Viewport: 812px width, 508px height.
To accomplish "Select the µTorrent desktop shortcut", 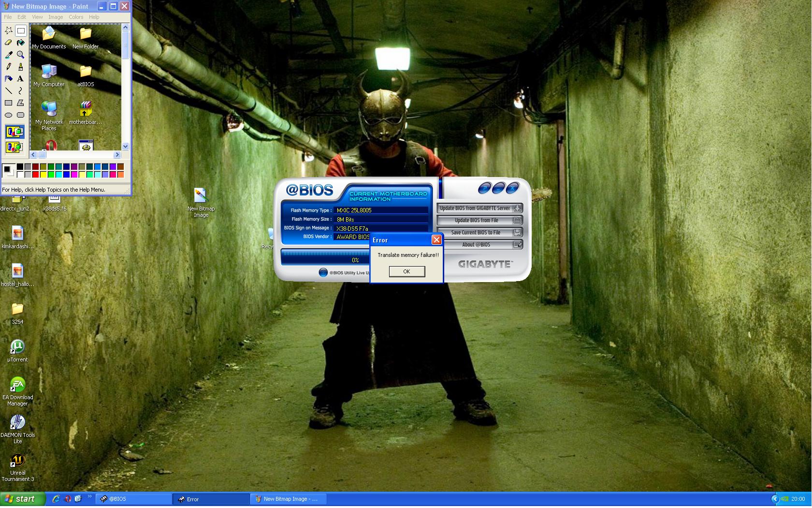I will coord(17,351).
